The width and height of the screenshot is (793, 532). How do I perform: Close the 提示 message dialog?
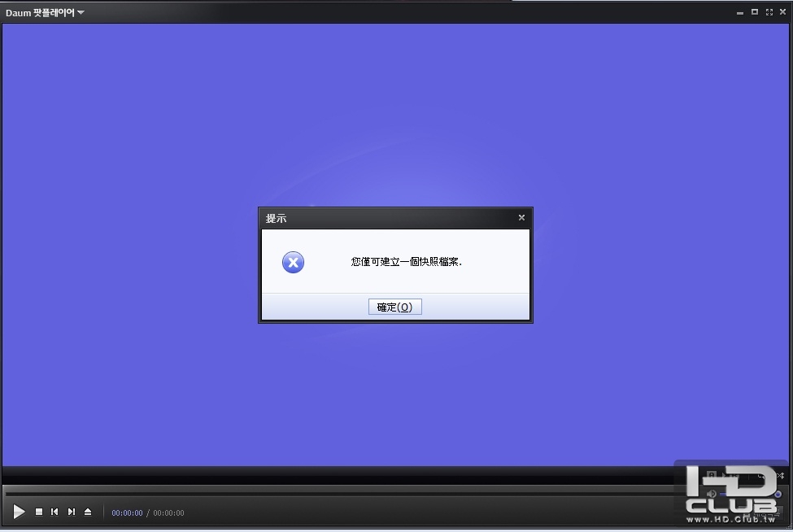coord(521,217)
